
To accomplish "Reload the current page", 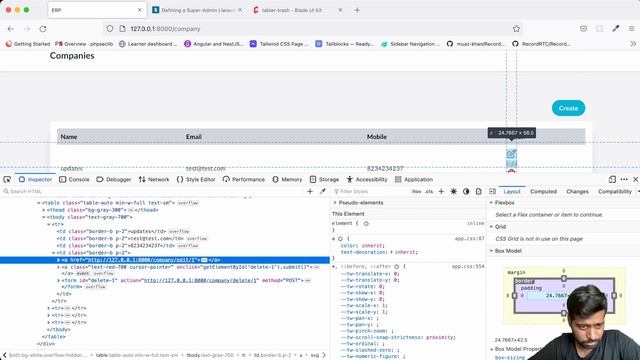I will 43,29.
